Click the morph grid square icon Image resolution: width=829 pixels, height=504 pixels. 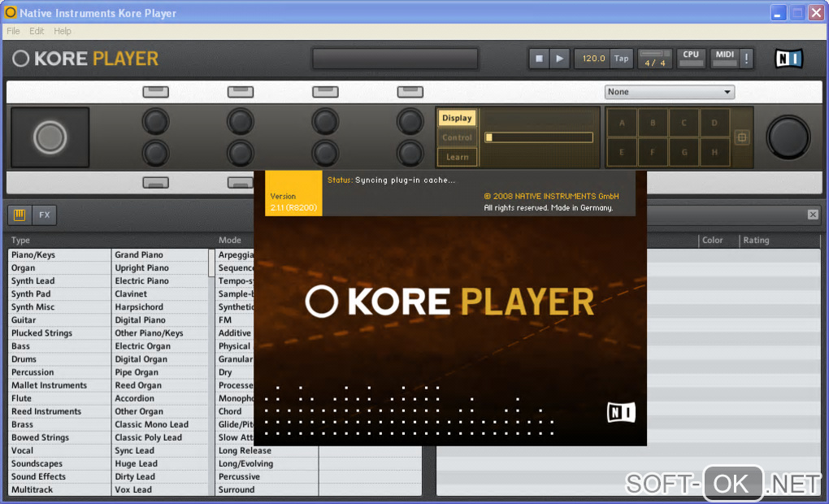[742, 137]
